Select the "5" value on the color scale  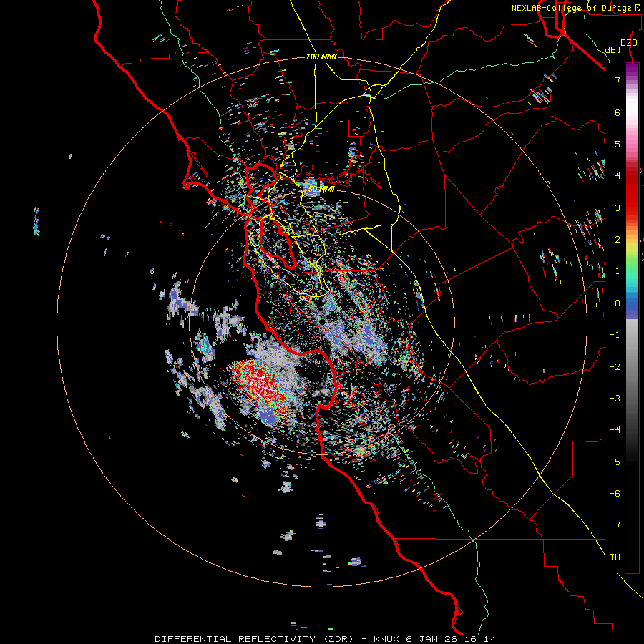(618, 144)
